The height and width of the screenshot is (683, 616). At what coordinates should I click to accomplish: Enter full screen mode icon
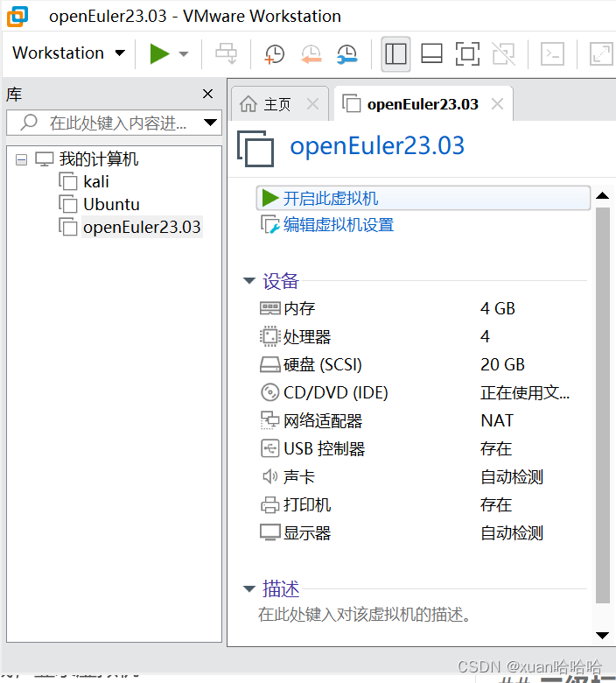tap(467, 54)
